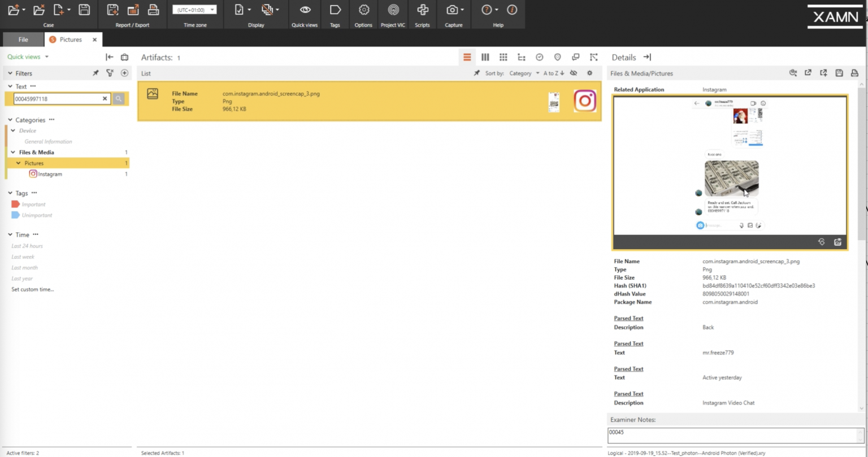Click the Set custom time link
This screenshot has width=868, height=457.
point(33,289)
